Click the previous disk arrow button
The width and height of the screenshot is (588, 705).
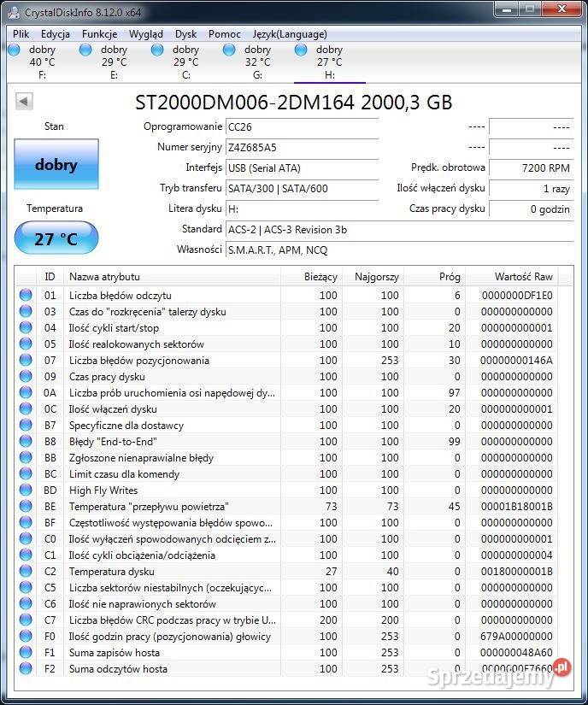coord(24,102)
